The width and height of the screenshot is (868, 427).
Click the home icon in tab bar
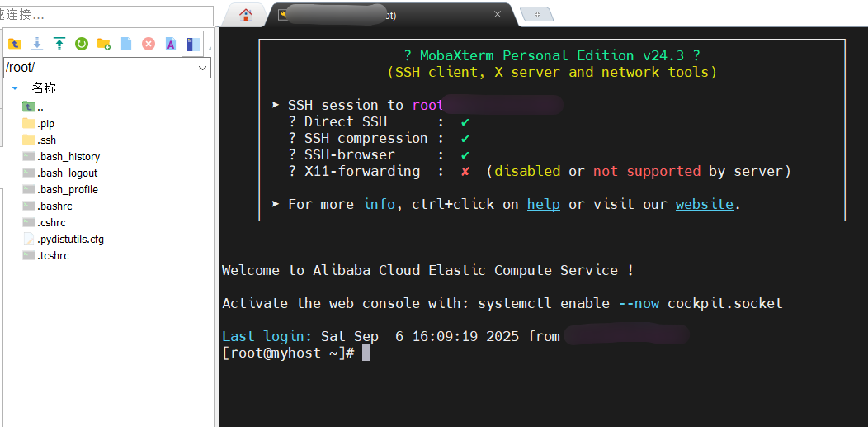(x=246, y=15)
